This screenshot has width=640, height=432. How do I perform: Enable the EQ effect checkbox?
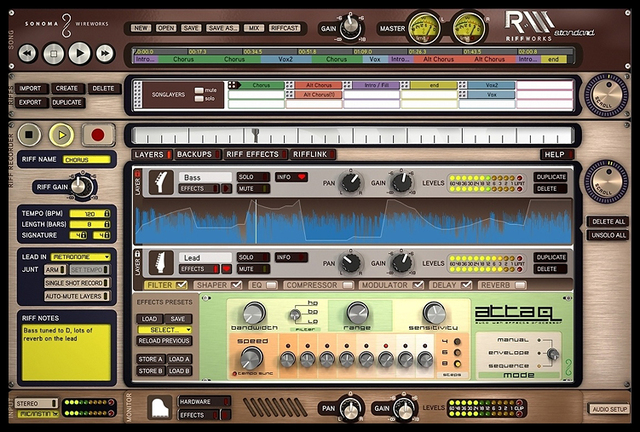pyautogui.click(x=271, y=285)
